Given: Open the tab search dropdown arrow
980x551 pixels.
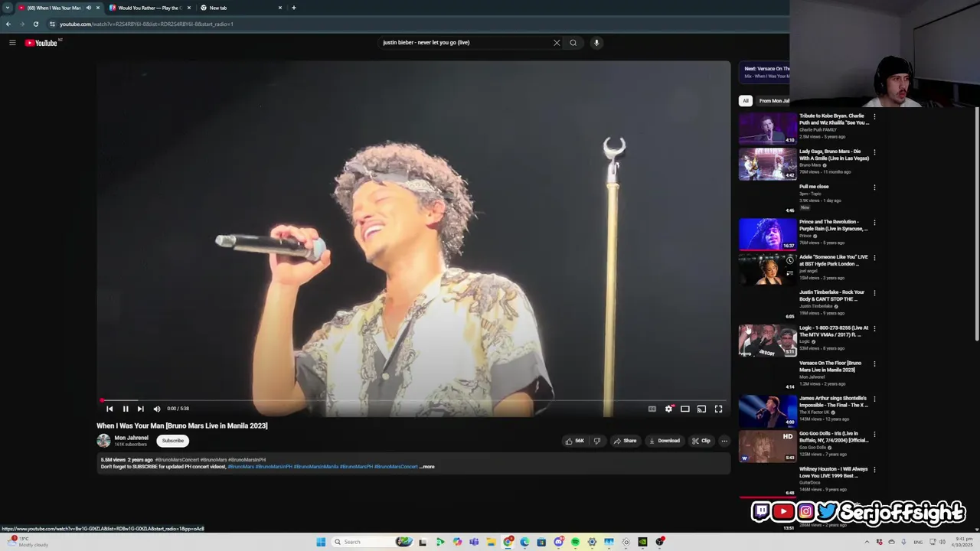Looking at the screenshot, I should tap(8, 8).
